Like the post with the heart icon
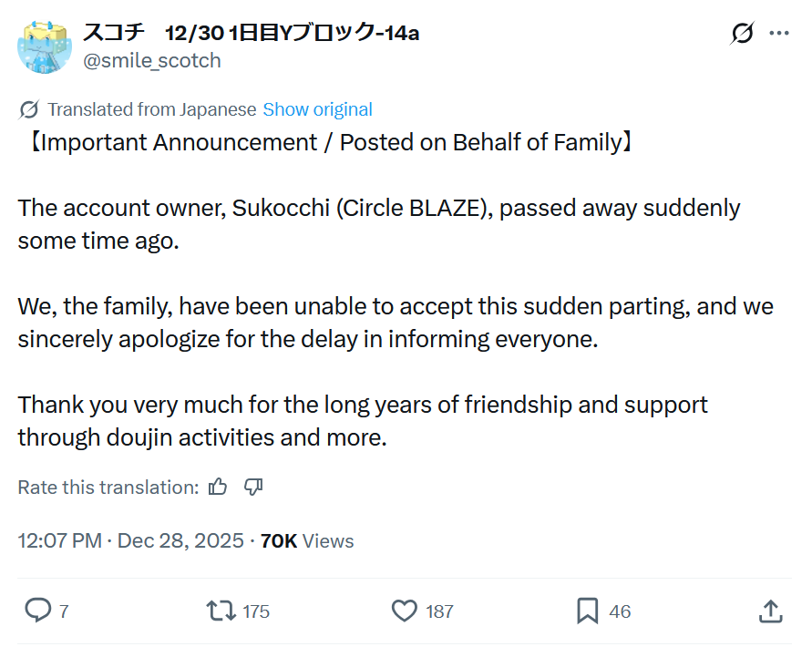The height and width of the screenshot is (647, 812). [x=404, y=611]
